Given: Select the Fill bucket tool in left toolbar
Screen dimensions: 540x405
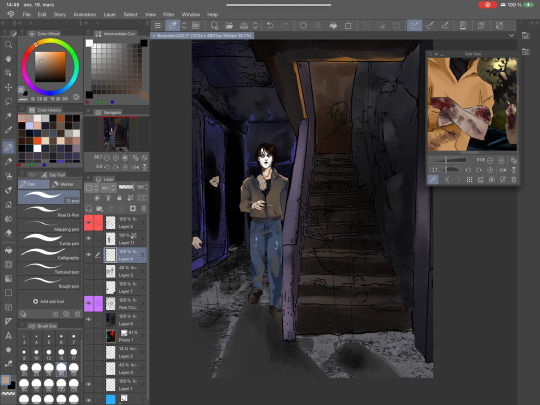Looking at the screenshot, I should 8,250.
